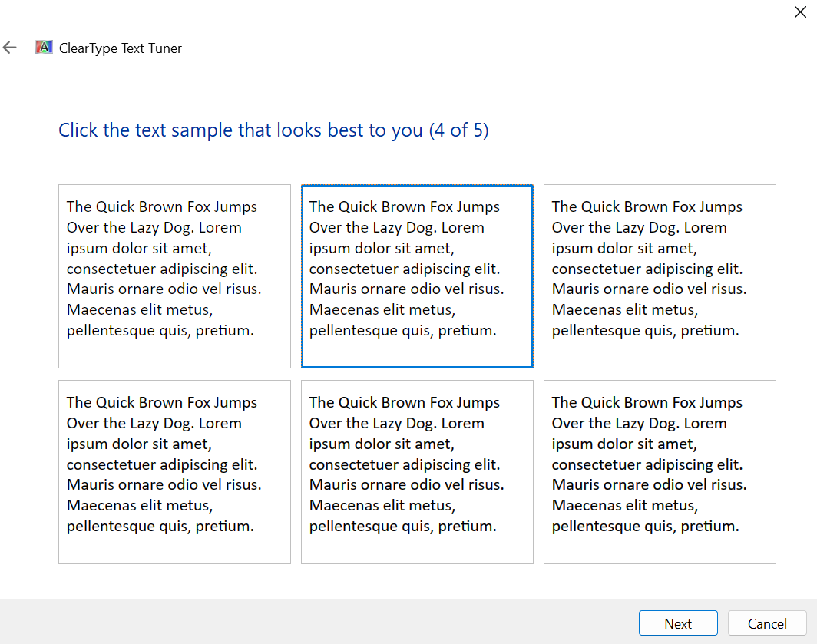Click "ipsum dolor sit amet" in top-middle sample

(381, 248)
